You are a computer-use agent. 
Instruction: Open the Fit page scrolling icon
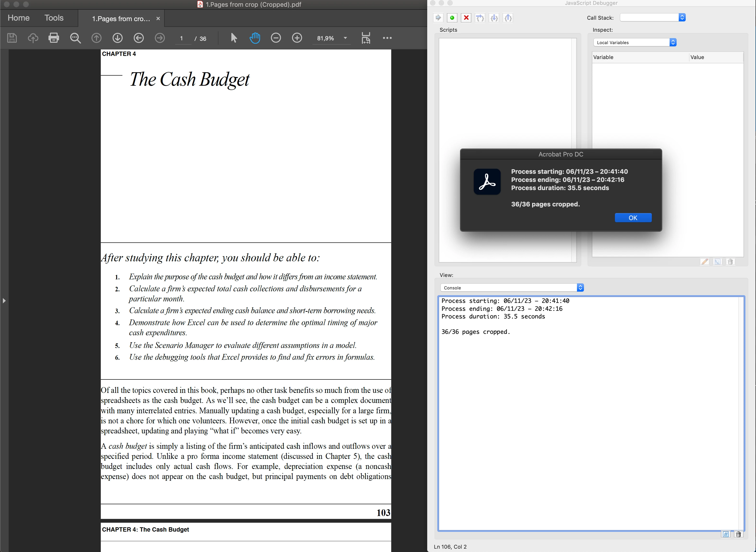(x=366, y=38)
